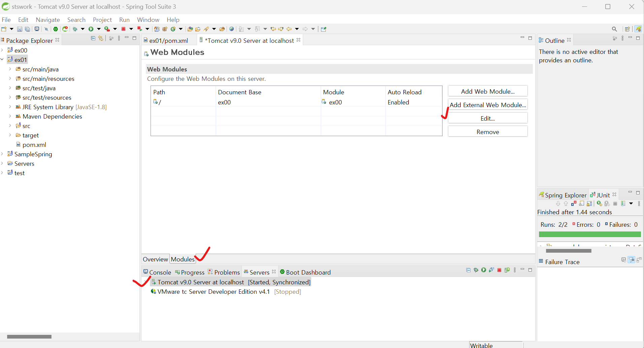Expand the Servers project
The image size is (644, 348).
click(x=2, y=163)
